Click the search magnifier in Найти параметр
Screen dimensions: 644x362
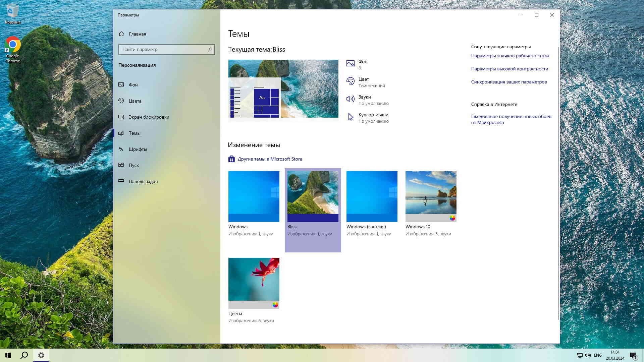210,49
